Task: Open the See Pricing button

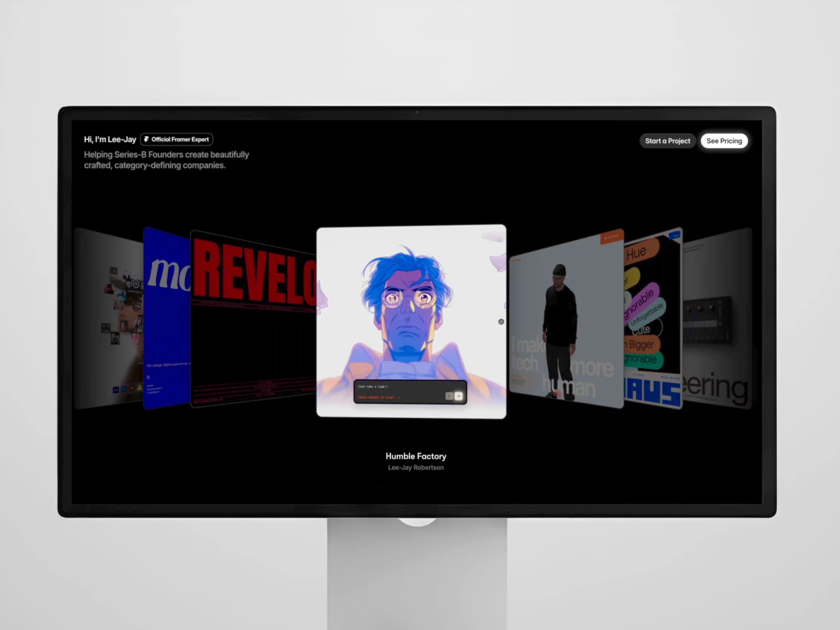Action: [x=724, y=141]
